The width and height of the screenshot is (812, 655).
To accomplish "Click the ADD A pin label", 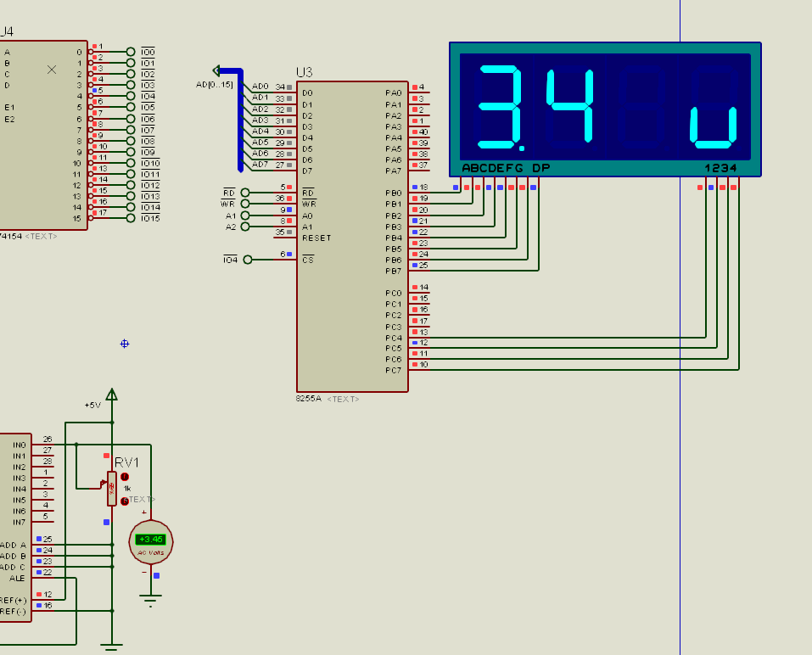I will (13, 545).
